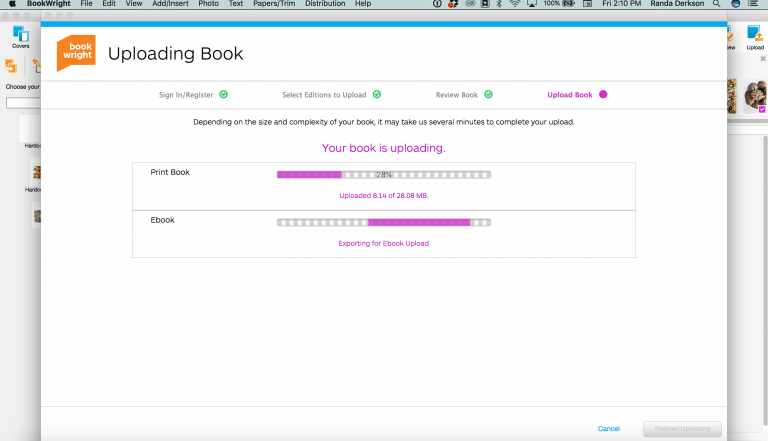This screenshot has height=441, width=768.
Task: Click the first Hardcover thumbnail in the background panel
Action: click(x=30, y=128)
